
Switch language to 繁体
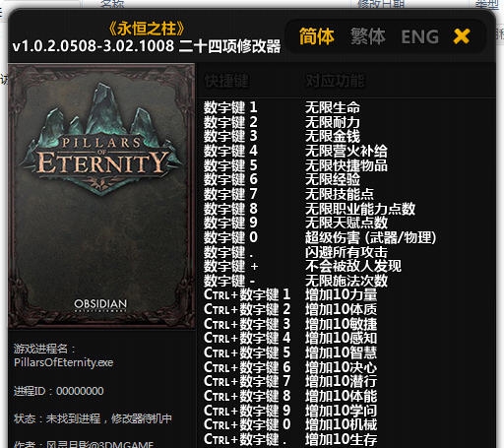coord(367,36)
